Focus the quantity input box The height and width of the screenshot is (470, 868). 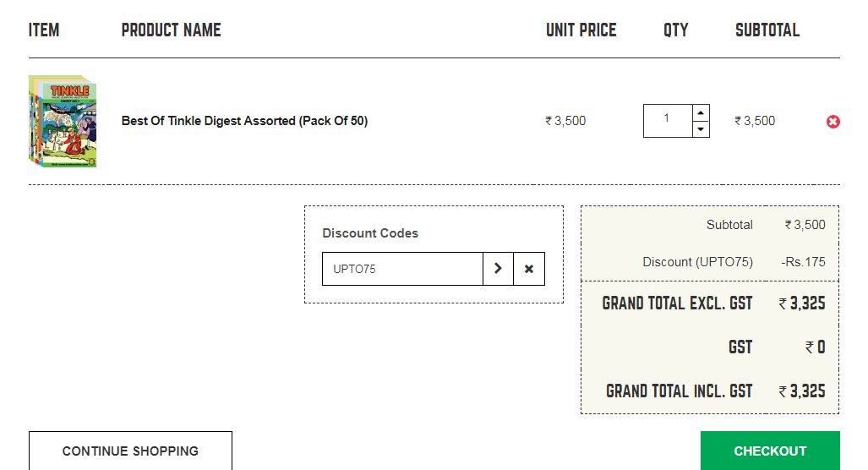click(667, 120)
